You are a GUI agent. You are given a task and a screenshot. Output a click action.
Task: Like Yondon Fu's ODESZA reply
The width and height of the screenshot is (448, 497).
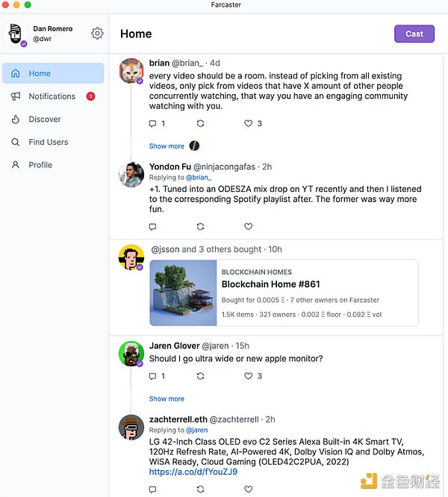[249, 226]
